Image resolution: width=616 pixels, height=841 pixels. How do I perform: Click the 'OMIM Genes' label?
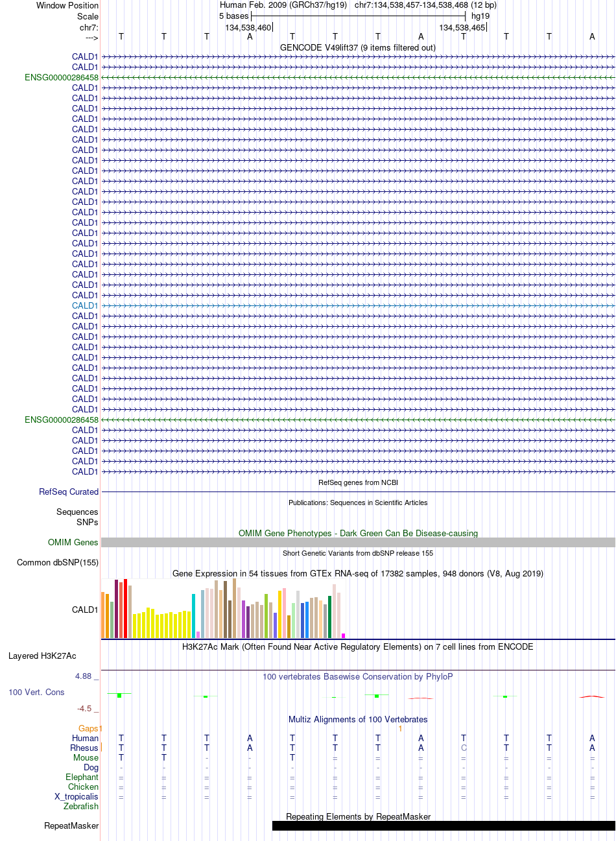pyautogui.click(x=73, y=542)
